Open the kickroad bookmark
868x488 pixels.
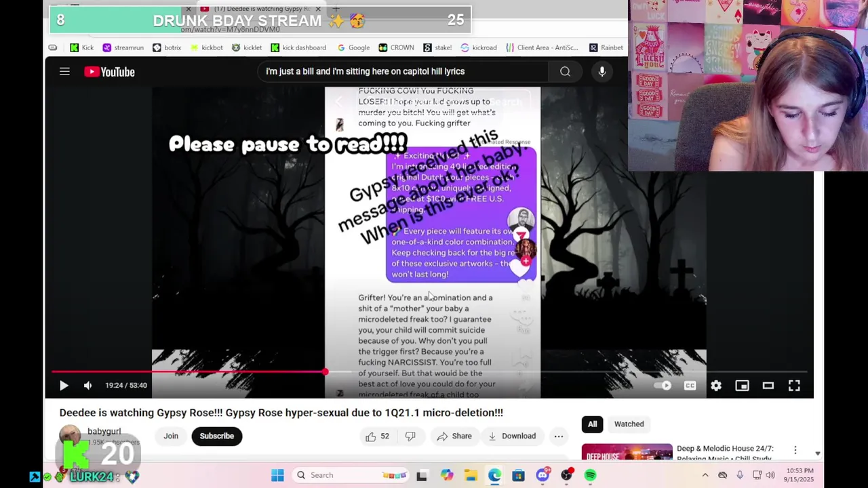[x=478, y=47]
